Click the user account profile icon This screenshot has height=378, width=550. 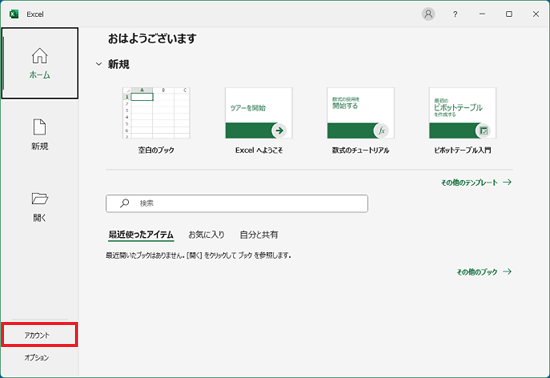click(x=428, y=14)
